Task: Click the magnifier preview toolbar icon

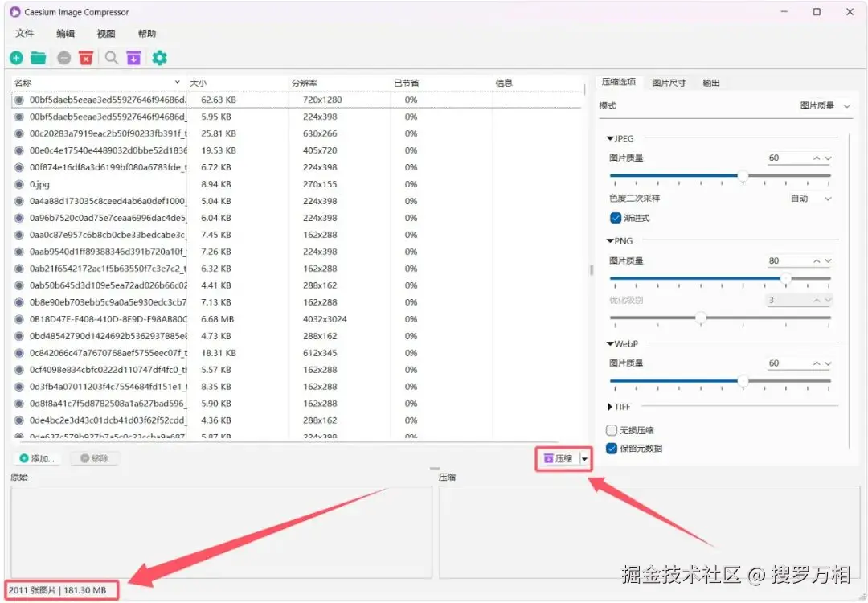Action: tap(112, 58)
